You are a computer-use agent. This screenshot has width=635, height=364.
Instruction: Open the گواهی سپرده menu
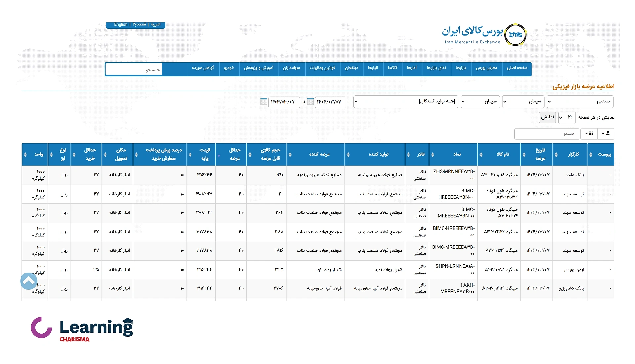(203, 68)
